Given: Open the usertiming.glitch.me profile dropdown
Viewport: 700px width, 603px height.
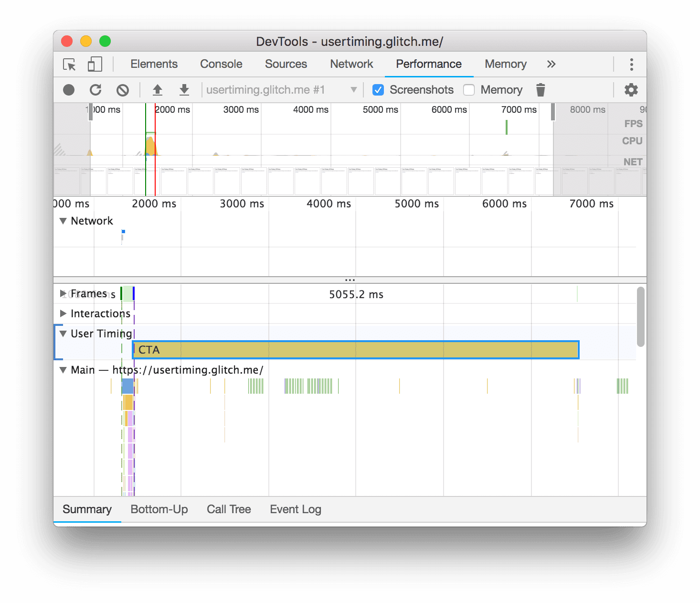Looking at the screenshot, I should (353, 89).
